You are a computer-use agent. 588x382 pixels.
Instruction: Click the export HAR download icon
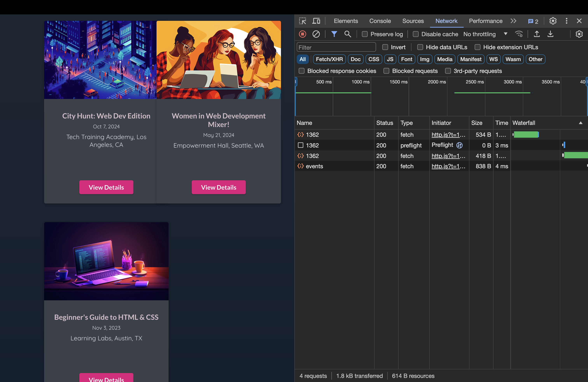(550, 34)
